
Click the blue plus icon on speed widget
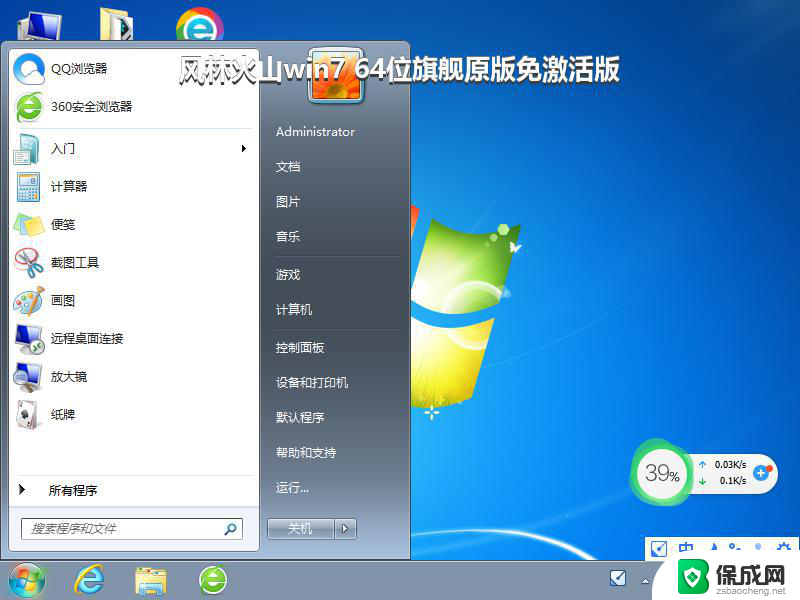pos(761,472)
